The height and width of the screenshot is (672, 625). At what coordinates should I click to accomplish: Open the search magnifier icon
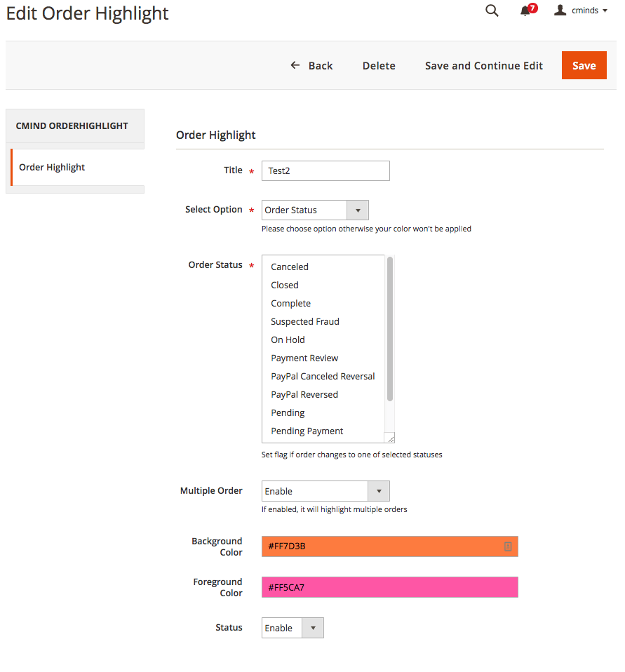pos(492,11)
